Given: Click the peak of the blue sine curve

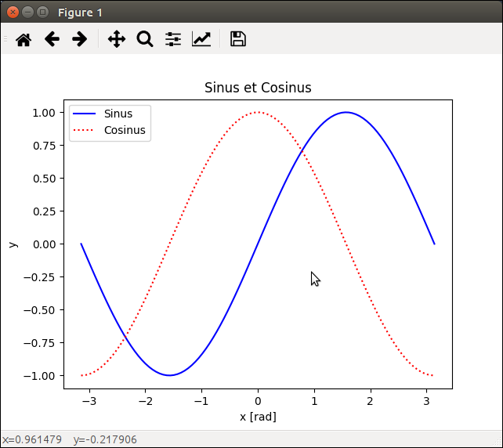Looking at the screenshot, I should [346, 112].
